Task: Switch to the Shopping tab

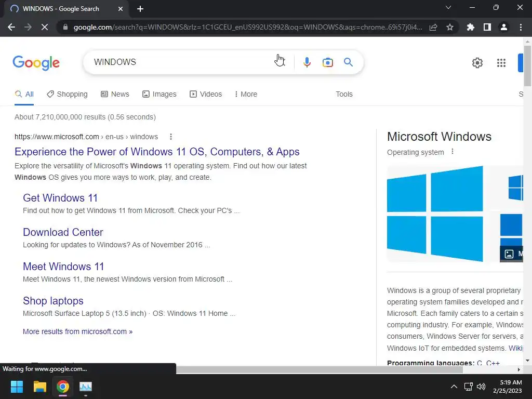Action: tap(67, 95)
